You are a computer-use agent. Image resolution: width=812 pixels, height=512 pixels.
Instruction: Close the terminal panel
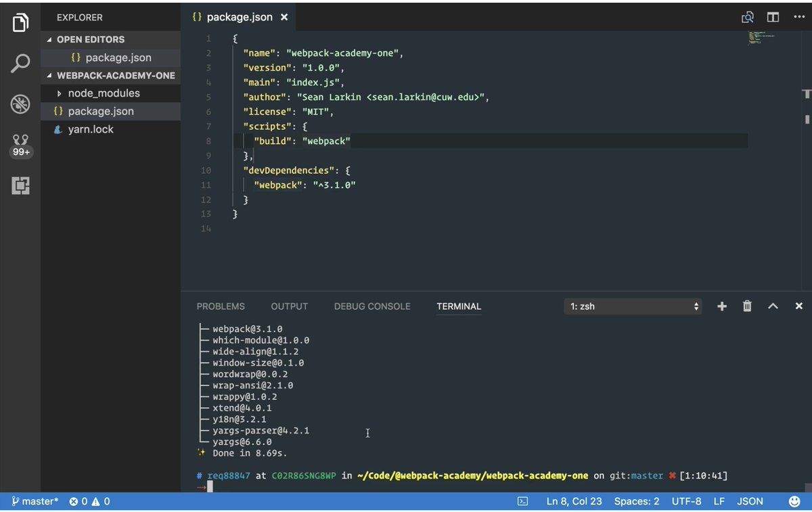(799, 306)
